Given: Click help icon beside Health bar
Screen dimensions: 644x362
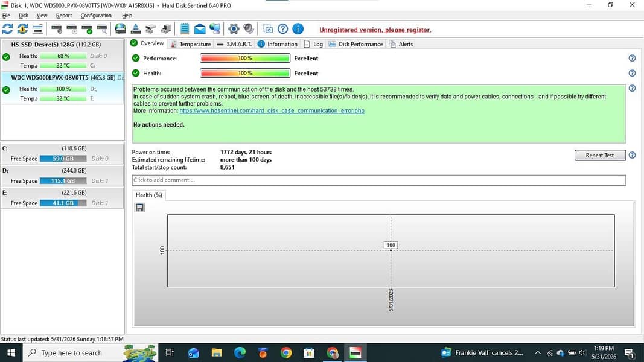Looking at the screenshot, I should pos(632,73).
